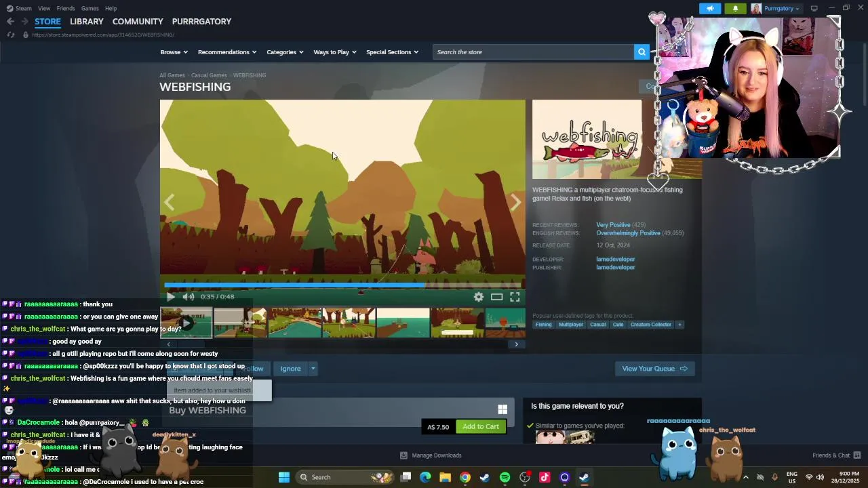Viewport: 868px width, 488px height.
Task: Select the Fishing tag
Action: coord(543,325)
